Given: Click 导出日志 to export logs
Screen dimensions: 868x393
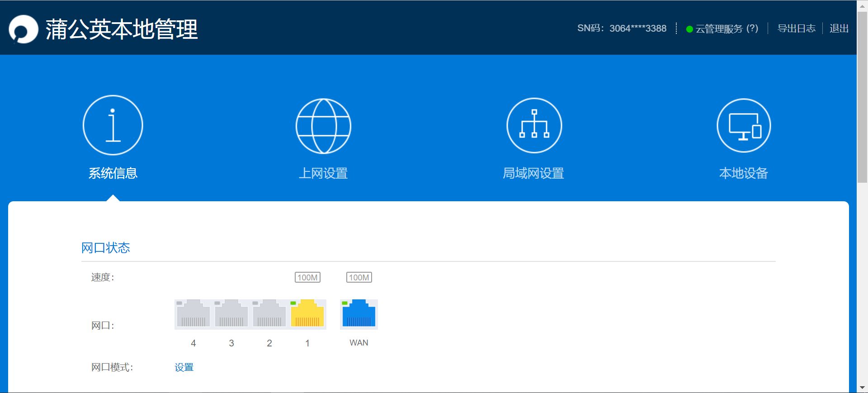Looking at the screenshot, I should (796, 28).
